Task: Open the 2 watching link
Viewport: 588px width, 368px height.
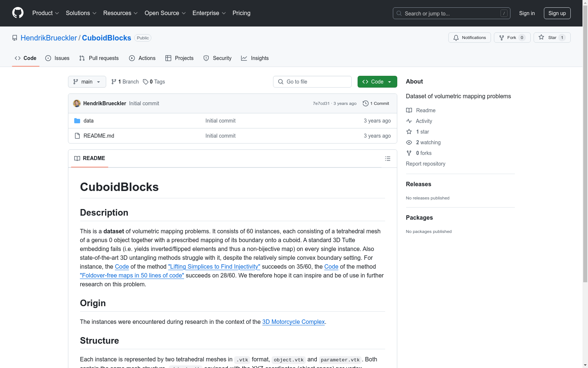Action: click(x=429, y=142)
